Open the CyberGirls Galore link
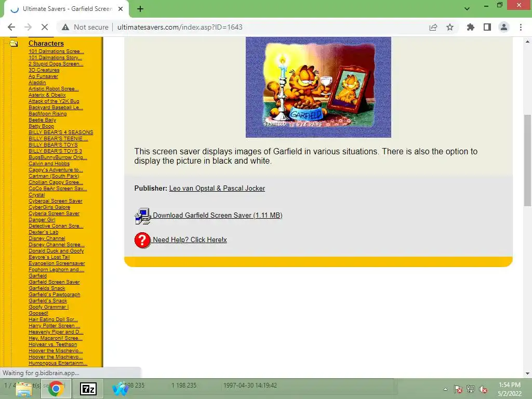Screen dimensions: 532x399 pos(49,207)
